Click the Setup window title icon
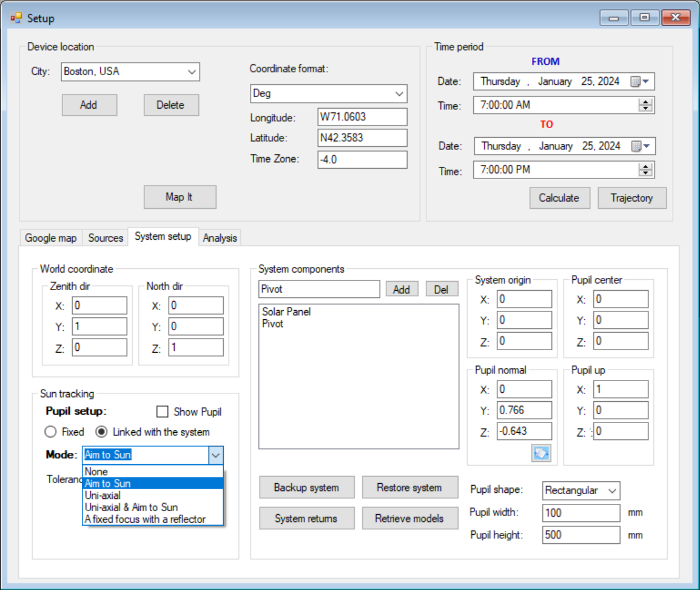The image size is (700, 590). click(x=16, y=18)
